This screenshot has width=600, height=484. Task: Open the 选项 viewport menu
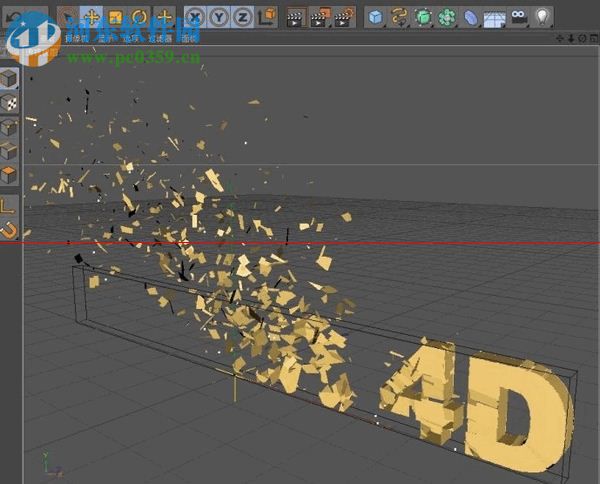coord(130,39)
